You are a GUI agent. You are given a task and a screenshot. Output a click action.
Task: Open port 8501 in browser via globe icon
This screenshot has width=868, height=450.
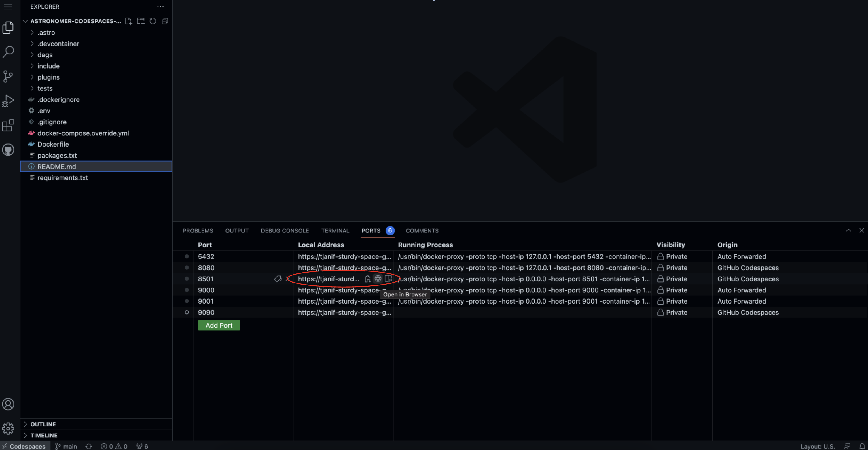click(378, 279)
